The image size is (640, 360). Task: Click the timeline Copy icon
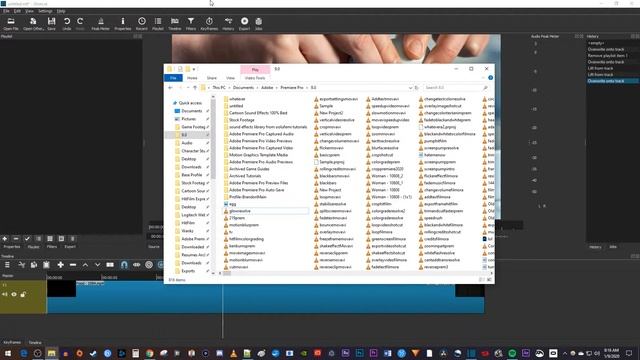pos(34,265)
